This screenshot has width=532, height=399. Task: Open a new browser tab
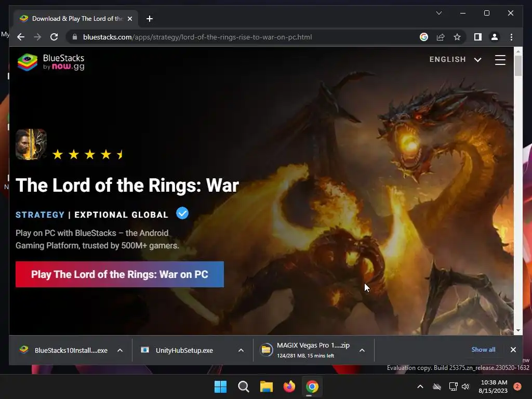[150, 19]
